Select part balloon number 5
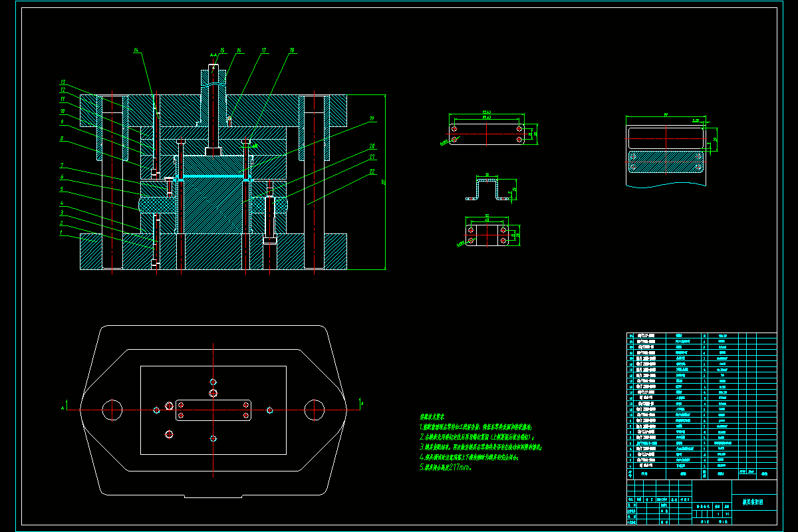Viewport: 798px width, 532px height. tap(61, 189)
